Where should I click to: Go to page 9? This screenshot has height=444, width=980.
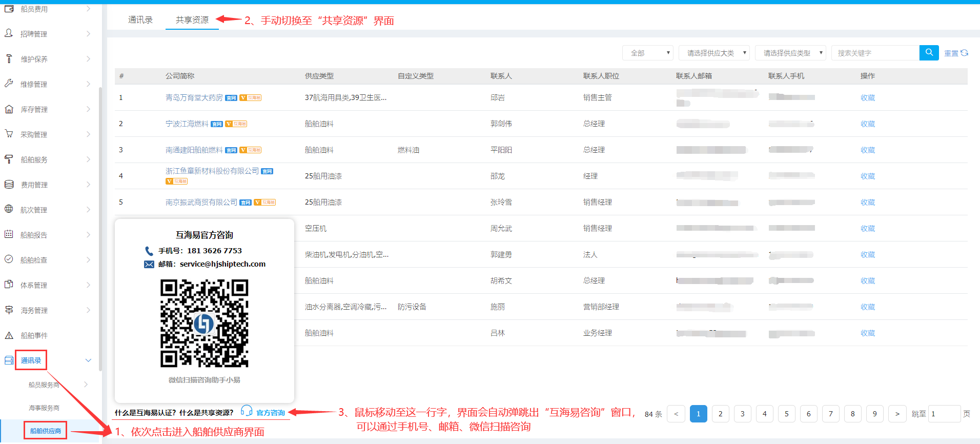(x=874, y=414)
